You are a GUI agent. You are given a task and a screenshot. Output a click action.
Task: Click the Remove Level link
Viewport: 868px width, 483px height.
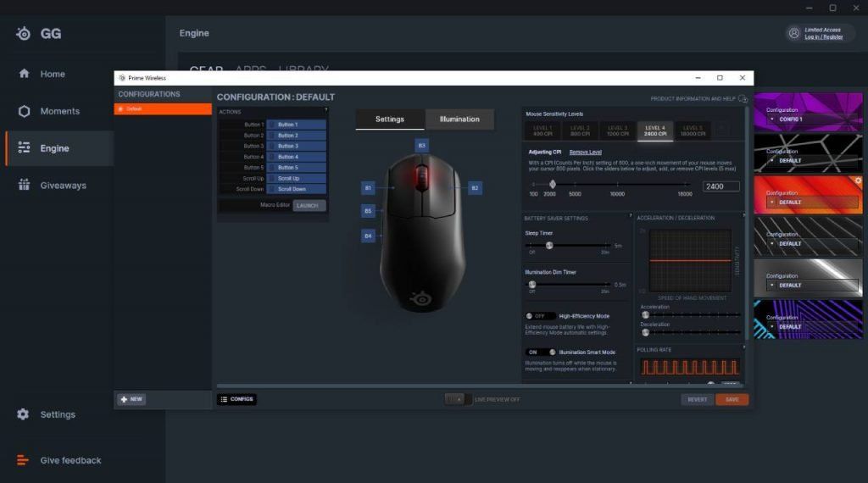(585, 153)
